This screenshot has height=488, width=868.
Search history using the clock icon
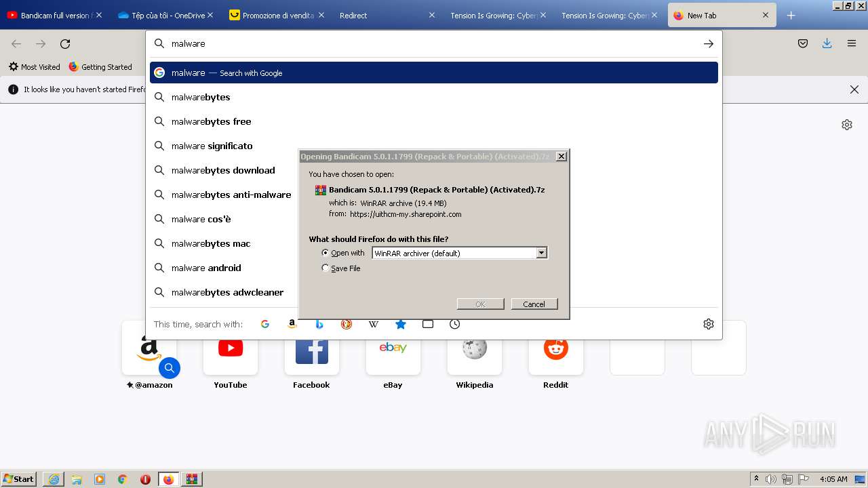pos(455,324)
